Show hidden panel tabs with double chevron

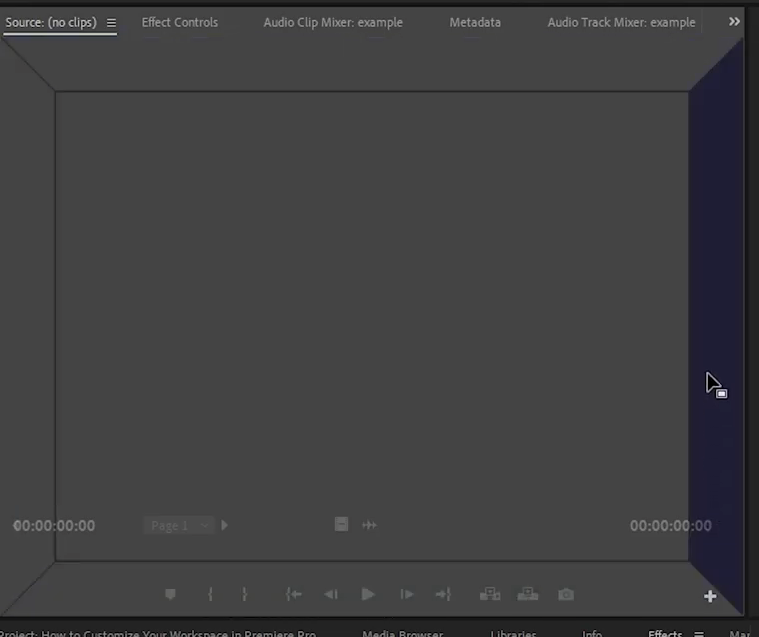pos(734,22)
